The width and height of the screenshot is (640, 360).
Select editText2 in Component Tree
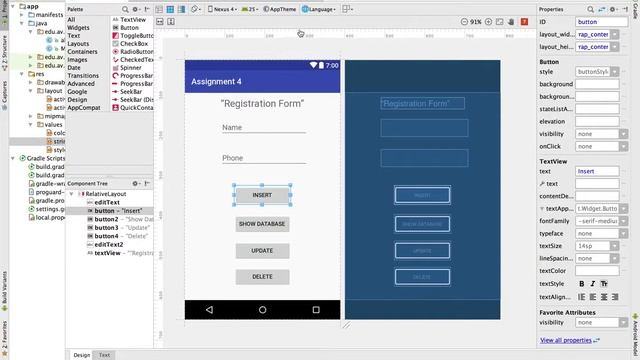[x=105, y=244]
